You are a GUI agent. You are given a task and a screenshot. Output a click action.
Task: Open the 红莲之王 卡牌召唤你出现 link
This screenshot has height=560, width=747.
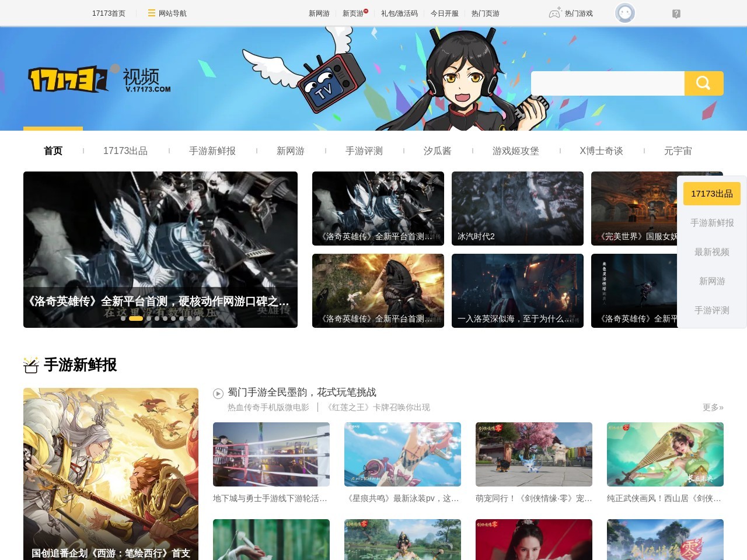pos(378,408)
